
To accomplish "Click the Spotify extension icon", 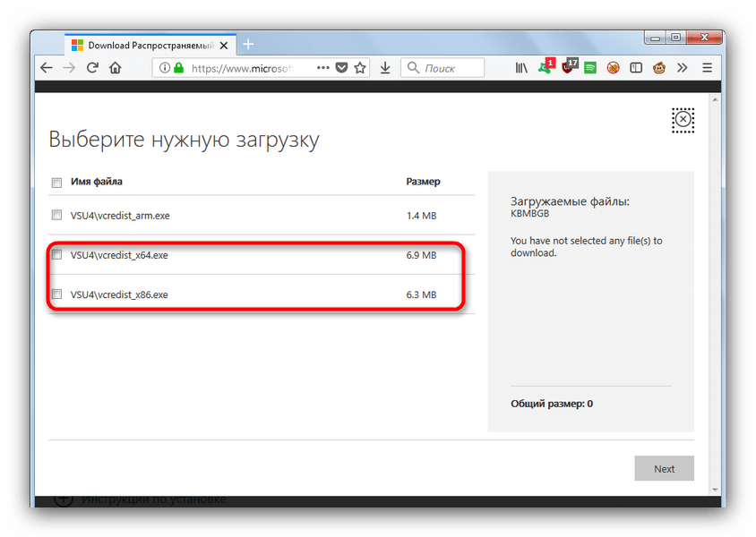I will tap(590, 68).
